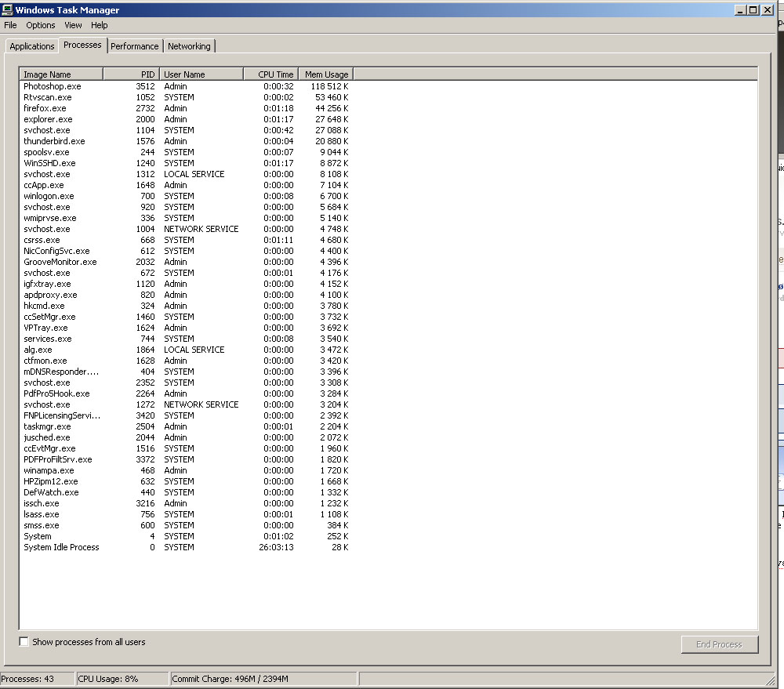
Task: Select the NicConfigSvc.exe process
Action: coord(186,251)
